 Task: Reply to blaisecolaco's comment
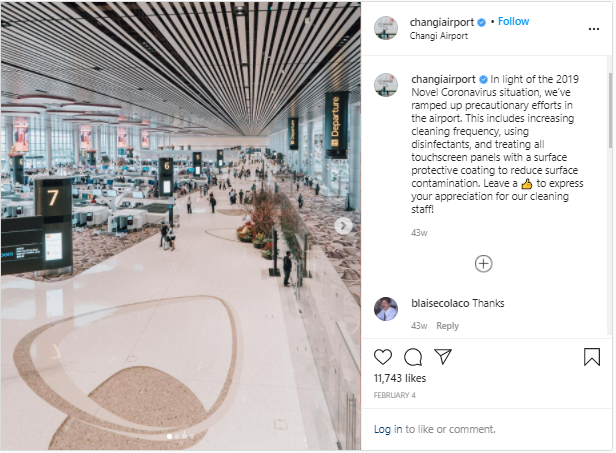pyautogui.click(x=447, y=326)
